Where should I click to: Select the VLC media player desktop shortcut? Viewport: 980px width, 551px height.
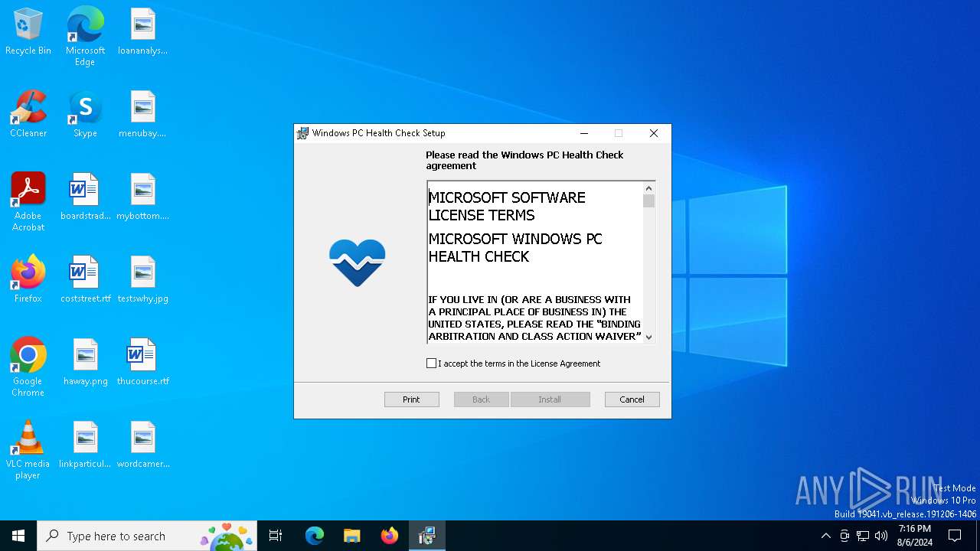click(x=28, y=450)
